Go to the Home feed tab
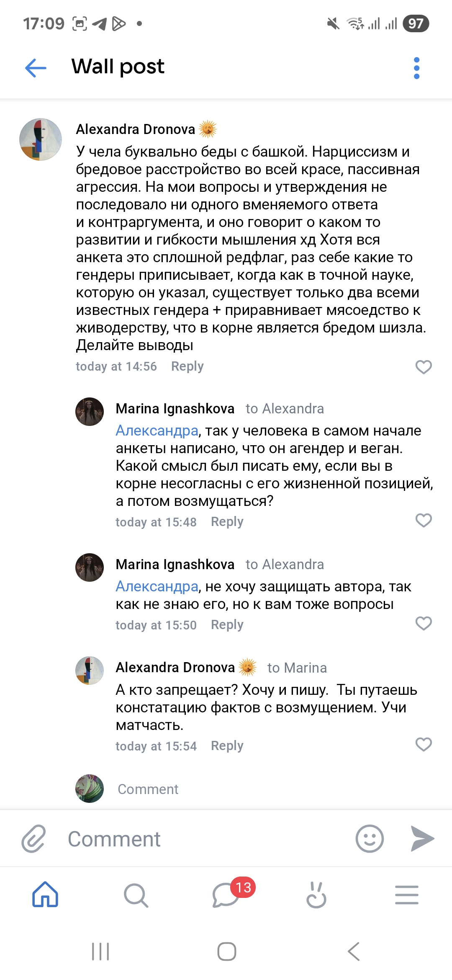Viewport: 452px width, 980px height. pyautogui.click(x=45, y=895)
